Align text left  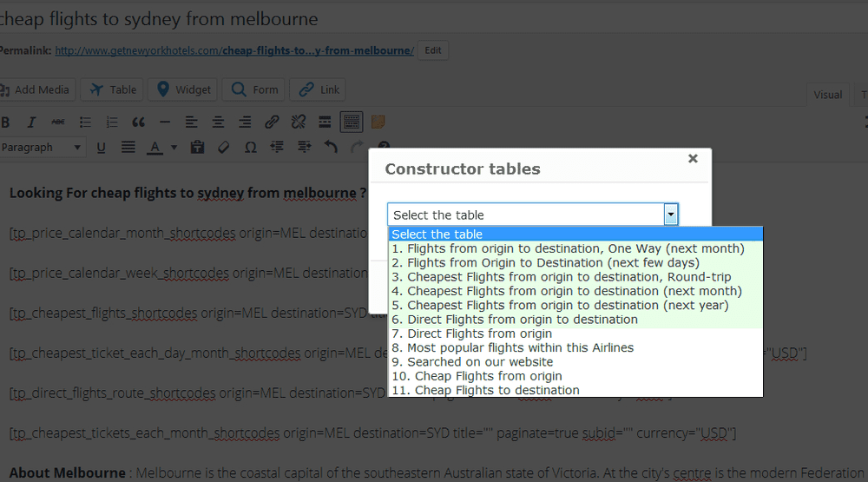191,122
